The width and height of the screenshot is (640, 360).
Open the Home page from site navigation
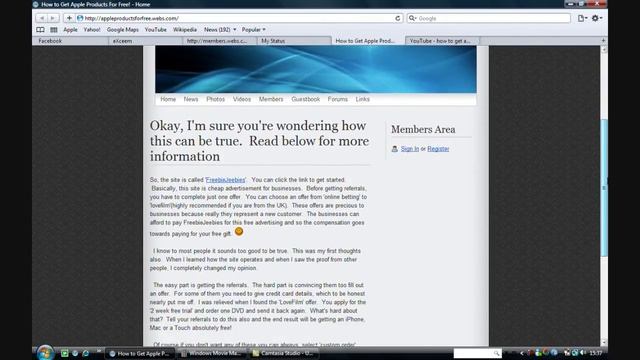pyautogui.click(x=168, y=99)
